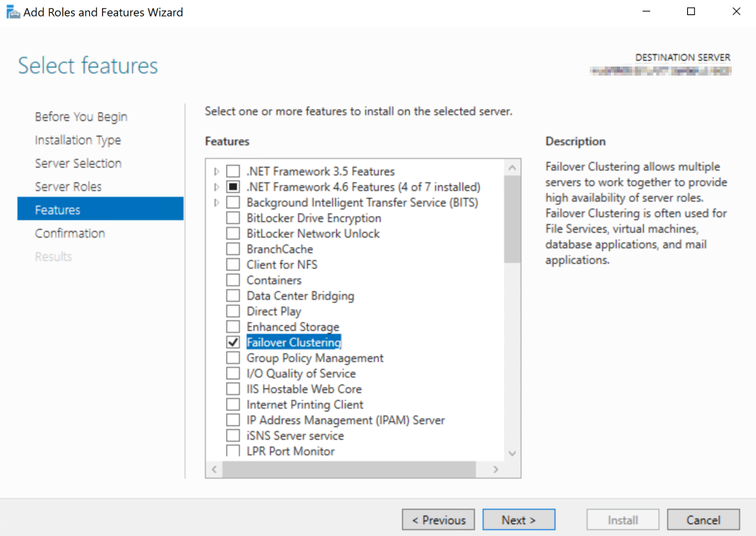Enable Internet Printing Client

(x=232, y=404)
